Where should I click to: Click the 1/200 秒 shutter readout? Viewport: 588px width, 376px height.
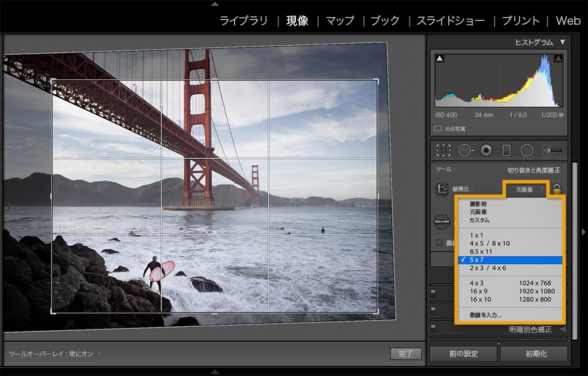point(552,115)
